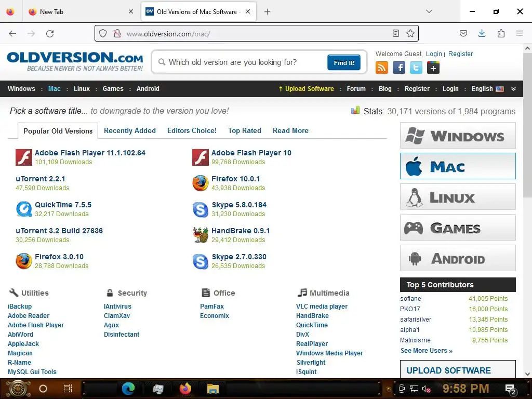Open the browser extensions icon

click(501, 33)
